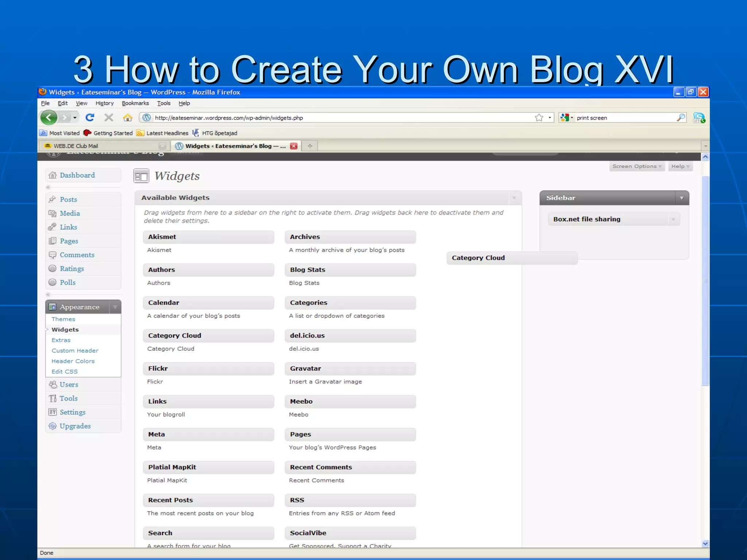The height and width of the screenshot is (560, 747).
Task: Open the back/forward history dropdown arrow
Action: (x=75, y=117)
